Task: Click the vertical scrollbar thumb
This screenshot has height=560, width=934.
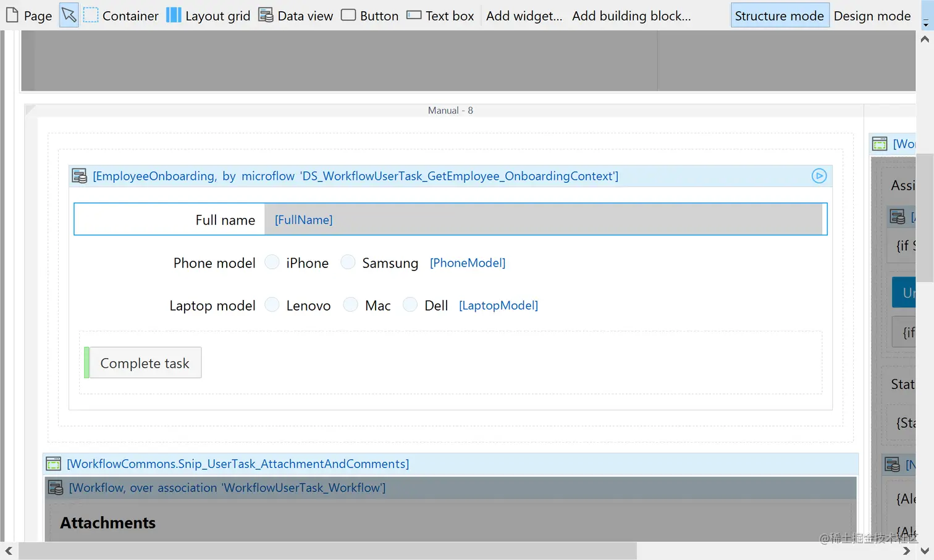Action: [x=925, y=217]
